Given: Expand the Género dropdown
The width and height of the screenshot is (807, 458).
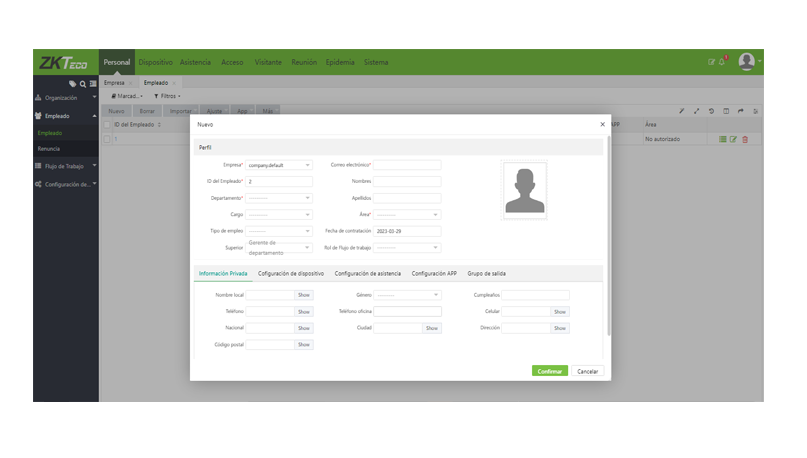Looking at the screenshot, I should 407,295.
